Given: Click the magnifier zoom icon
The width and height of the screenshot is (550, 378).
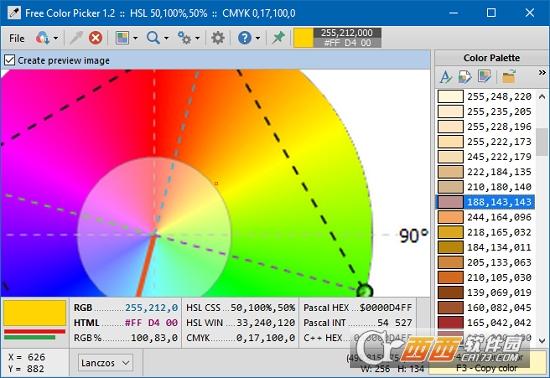Looking at the screenshot, I should [x=153, y=38].
